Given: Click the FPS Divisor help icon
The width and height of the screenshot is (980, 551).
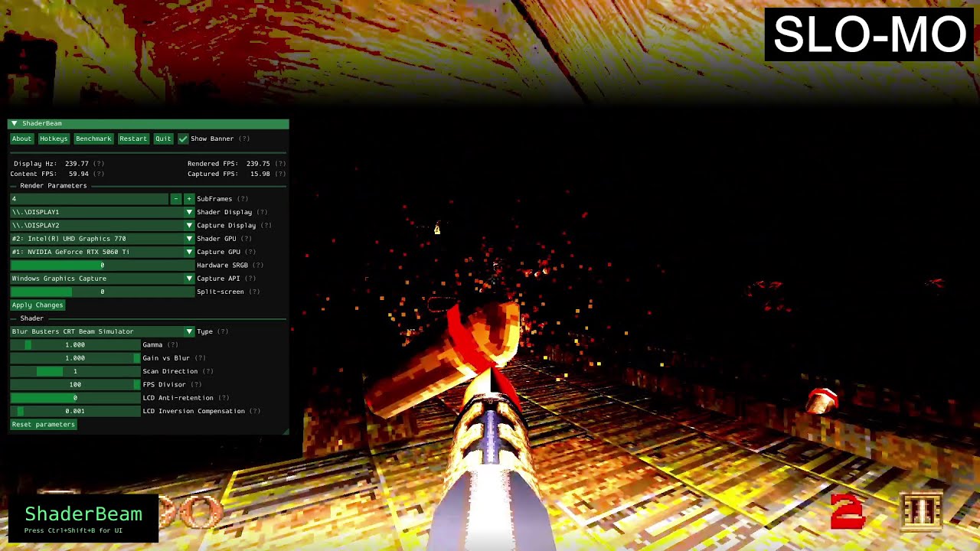Looking at the screenshot, I should [198, 384].
